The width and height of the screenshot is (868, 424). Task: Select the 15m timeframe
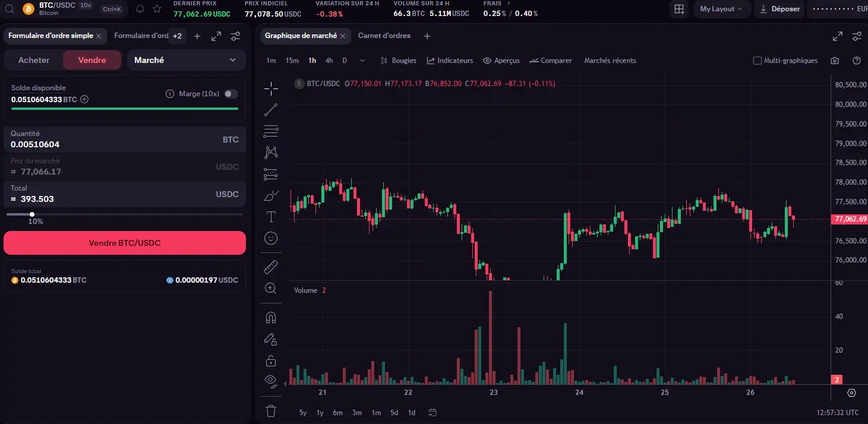click(292, 61)
